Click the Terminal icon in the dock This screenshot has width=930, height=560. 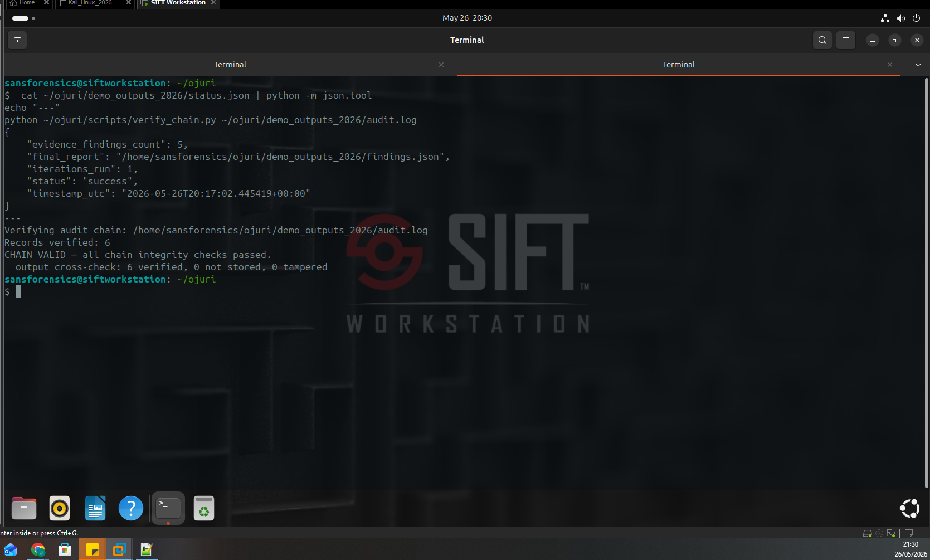(168, 508)
